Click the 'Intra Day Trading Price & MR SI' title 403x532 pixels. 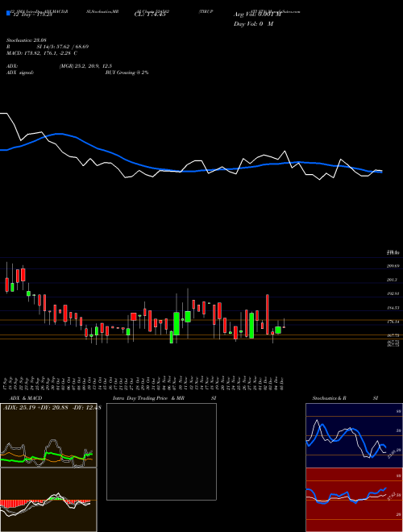[164, 398]
